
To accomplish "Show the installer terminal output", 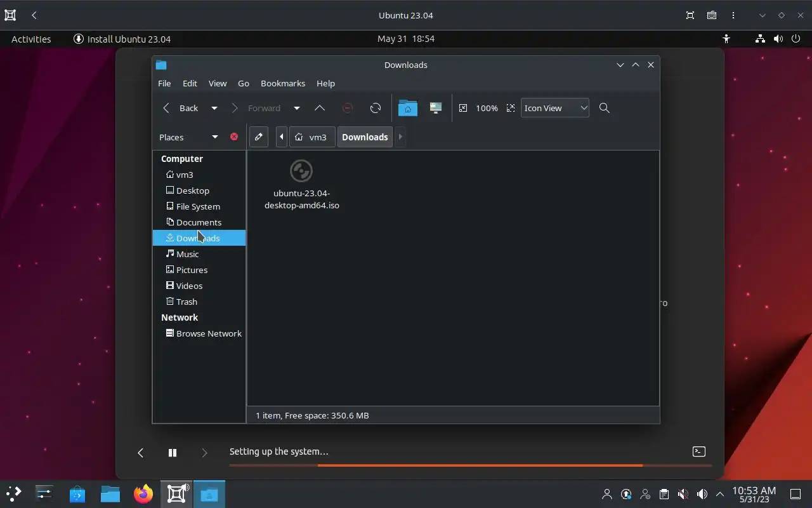I will point(698,451).
